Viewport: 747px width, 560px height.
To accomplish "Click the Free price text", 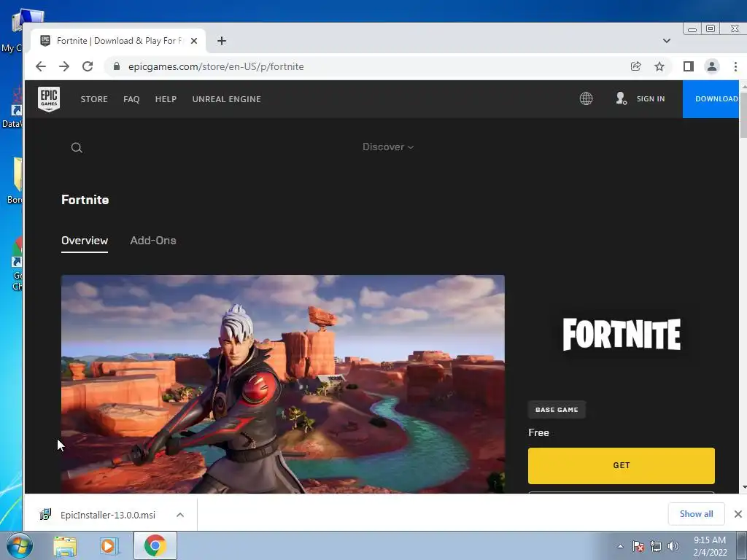I will (x=539, y=432).
